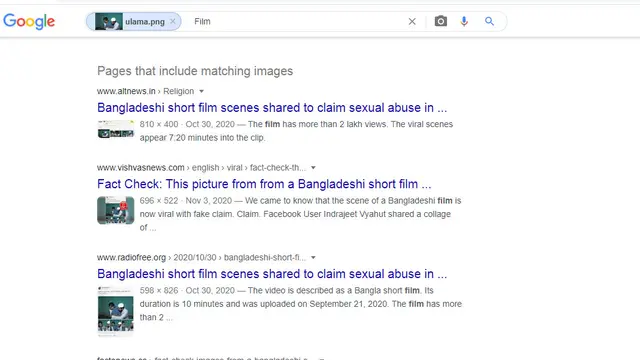Screen dimensions: 640x360
Task: Clear the search box text
Action: (x=412, y=22)
